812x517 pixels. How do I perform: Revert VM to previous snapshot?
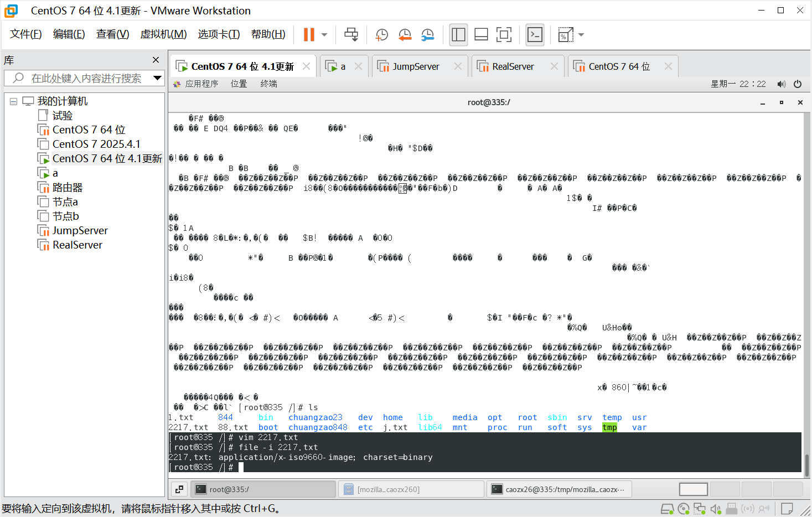(405, 34)
